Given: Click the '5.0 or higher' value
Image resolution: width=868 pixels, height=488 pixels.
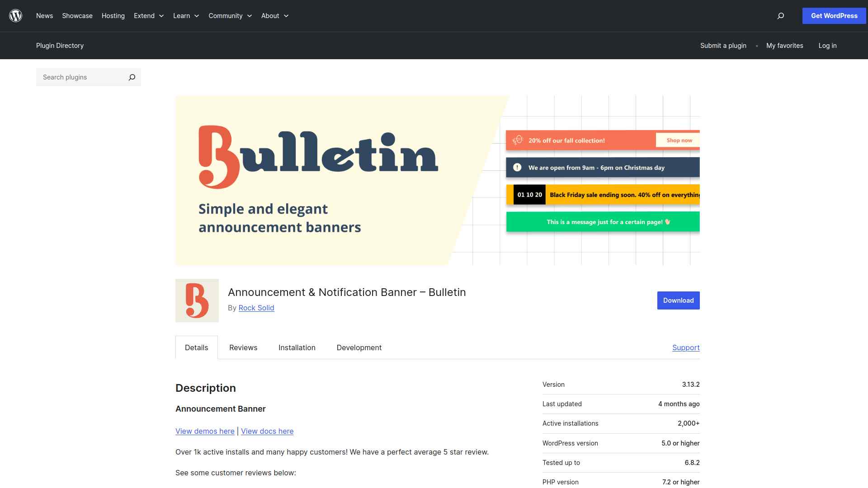Looking at the screenshot, I should (x=680, y=443).
